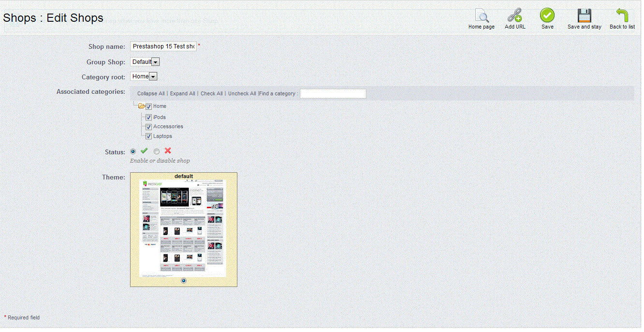Screen dimensions: 644x332
Task: Click the Home page magnifier icon
Action: click(482, 16)
